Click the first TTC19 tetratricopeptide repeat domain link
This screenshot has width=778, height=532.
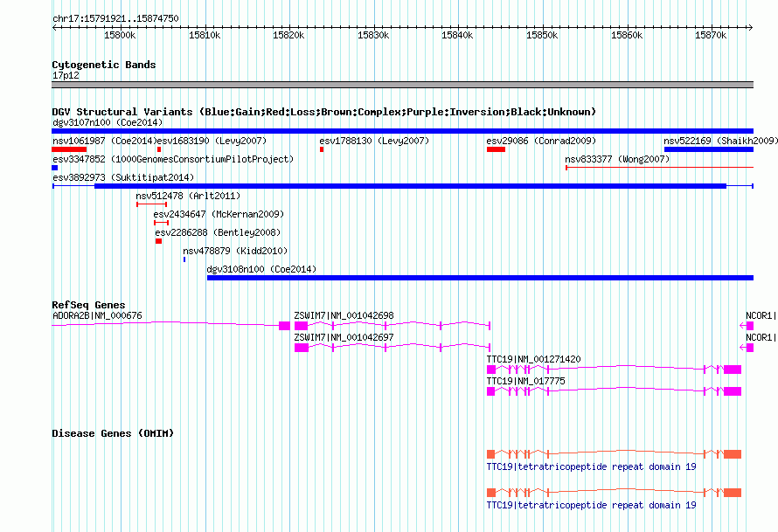pos(591,466)
